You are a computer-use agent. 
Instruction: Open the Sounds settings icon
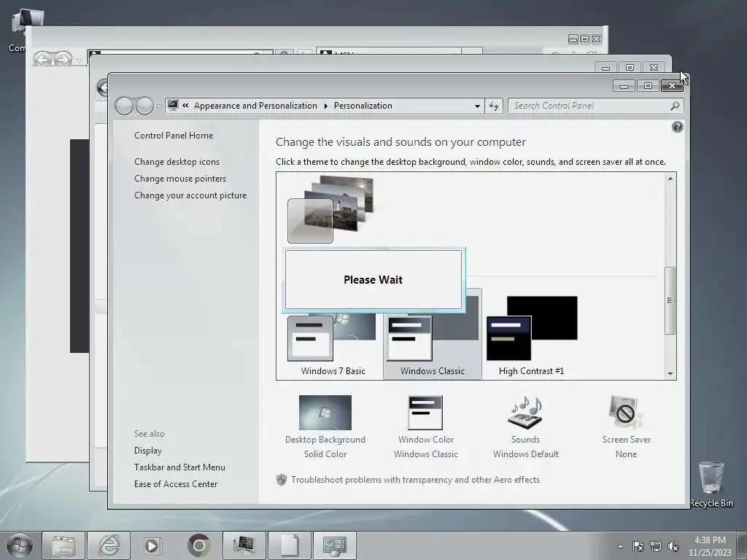[x=525, y=413]
